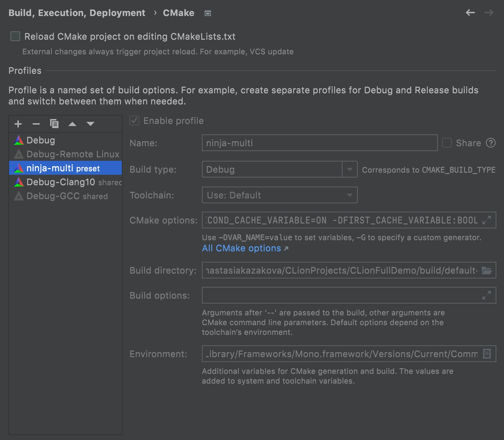Click the greyed icon beside Debug-GCC
The image size is (504, 440).
[x=19, y=196]
